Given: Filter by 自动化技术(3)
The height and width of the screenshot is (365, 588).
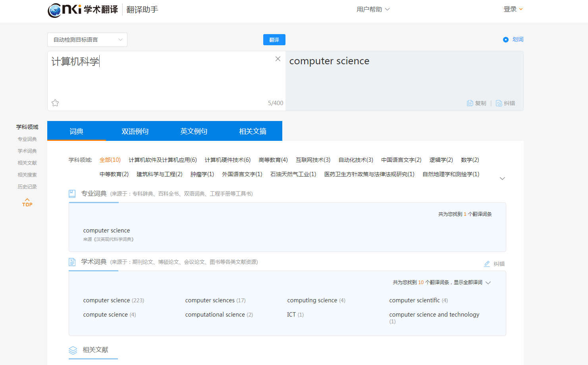Looking at the screenshot, I should point(356,160).
